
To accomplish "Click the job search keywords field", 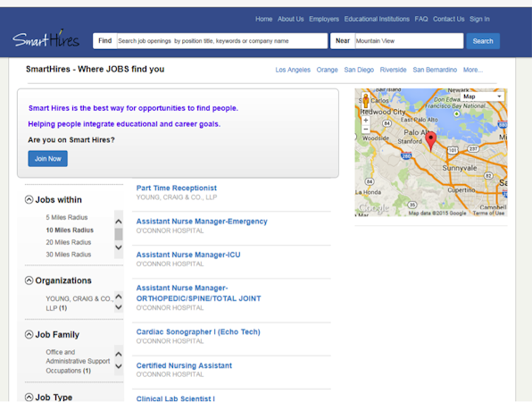I will pyautogui.click(x=222, y=41).
